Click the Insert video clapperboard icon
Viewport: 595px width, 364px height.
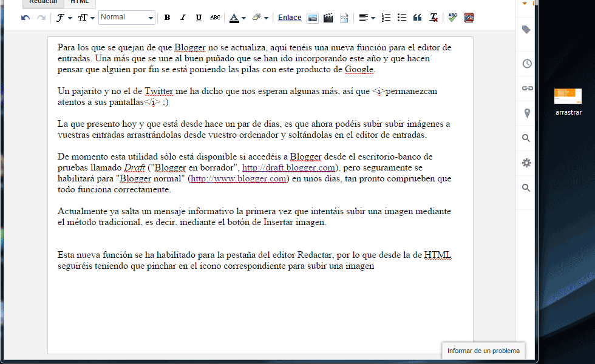(x=328, y=18)
